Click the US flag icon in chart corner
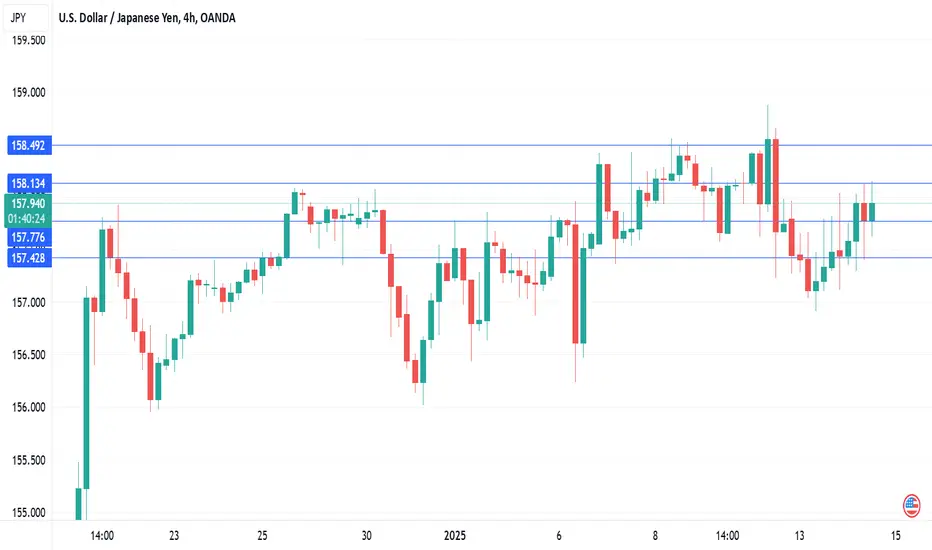This screenshot has height=550, width=932. 911,506
